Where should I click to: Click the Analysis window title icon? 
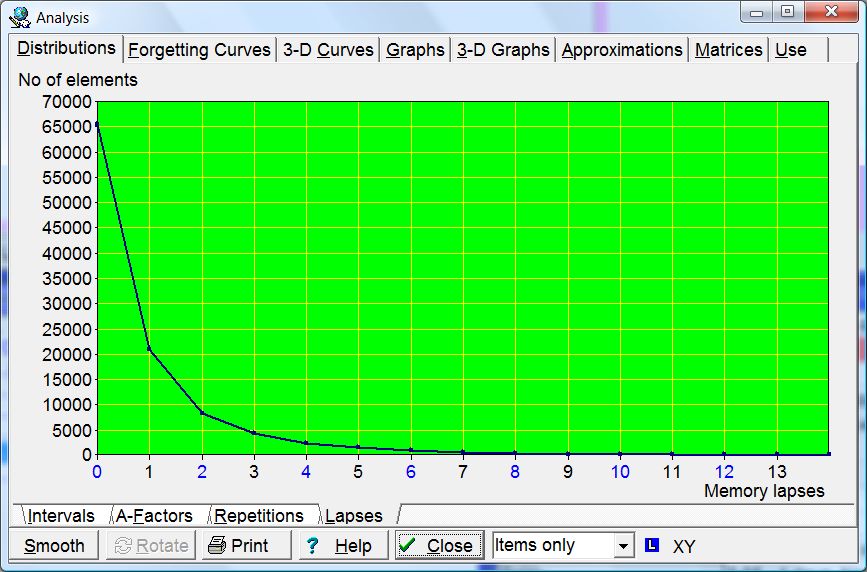(x=19, y=17)
